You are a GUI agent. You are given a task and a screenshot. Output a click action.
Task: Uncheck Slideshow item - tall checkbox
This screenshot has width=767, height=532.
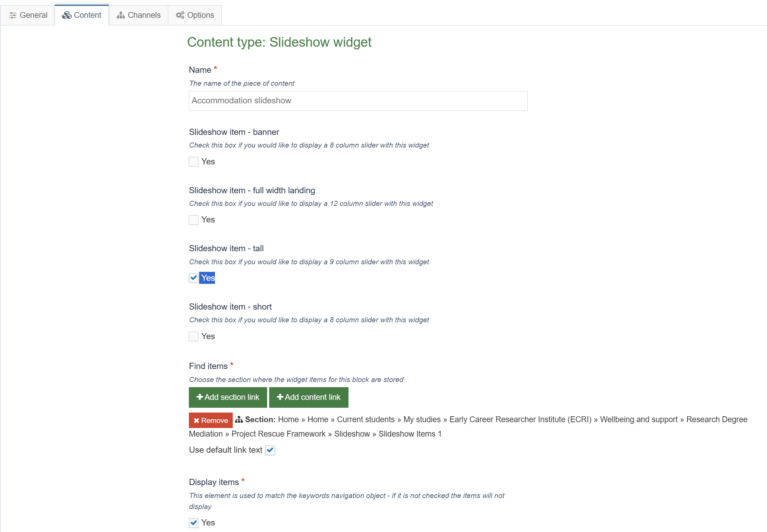(194, 278)
